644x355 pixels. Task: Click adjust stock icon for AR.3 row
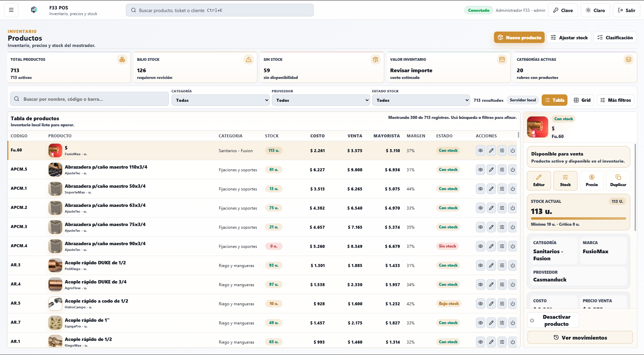[502, 265]
